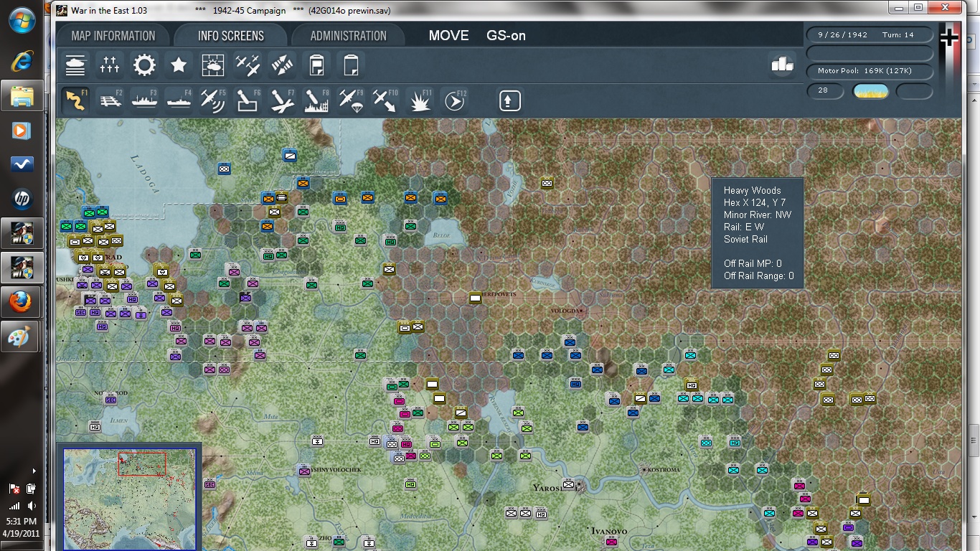Open the weather map icon
This screenshot has height=551, width=980.
213,66
